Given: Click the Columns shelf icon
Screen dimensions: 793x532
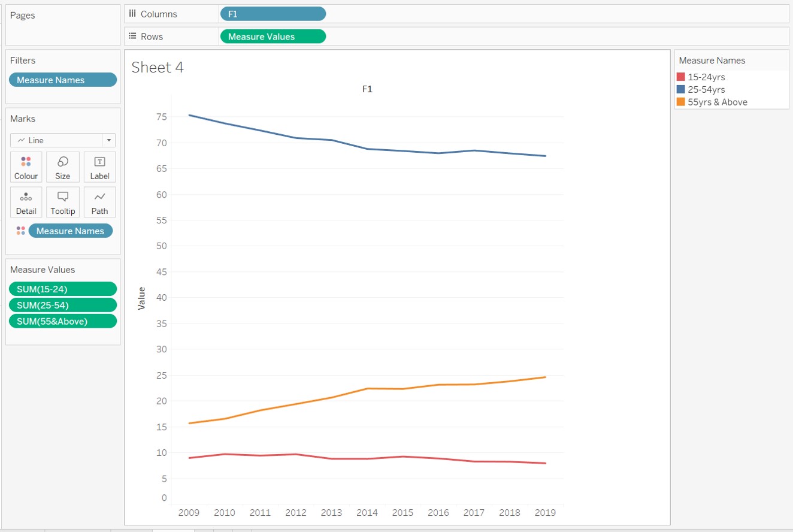Looking at the screenshot, I should [133, 13].
